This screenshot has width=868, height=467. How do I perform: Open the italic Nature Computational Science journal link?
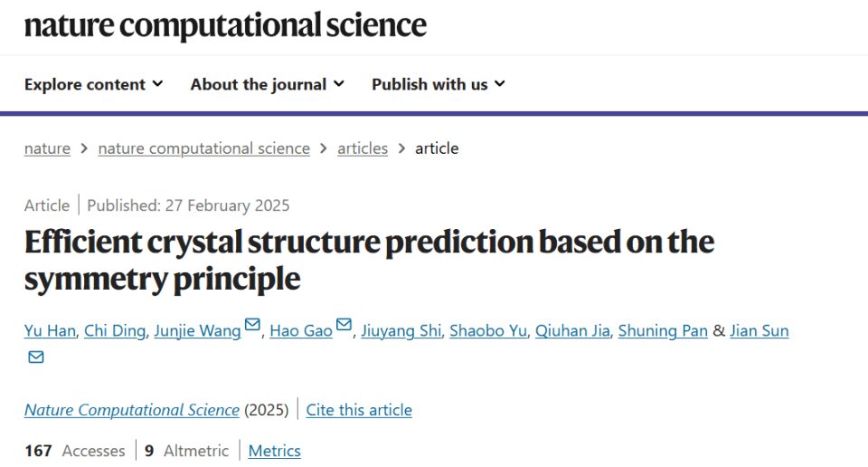tap(132, 410)
